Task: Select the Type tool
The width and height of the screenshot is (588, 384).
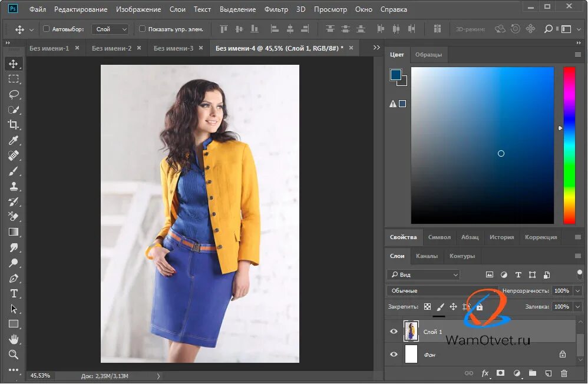Action: pos(14,294)
